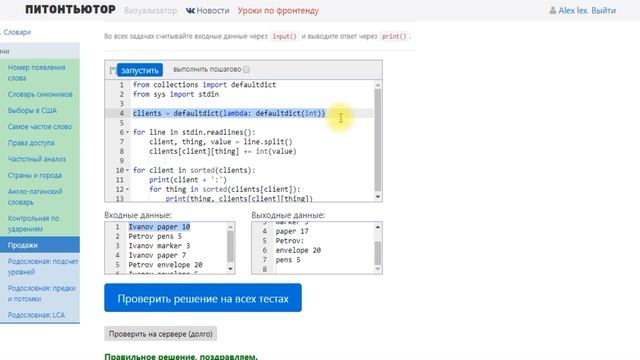Click input data scrollbar down arrow
640x360 pixels.
click(230, 269)
